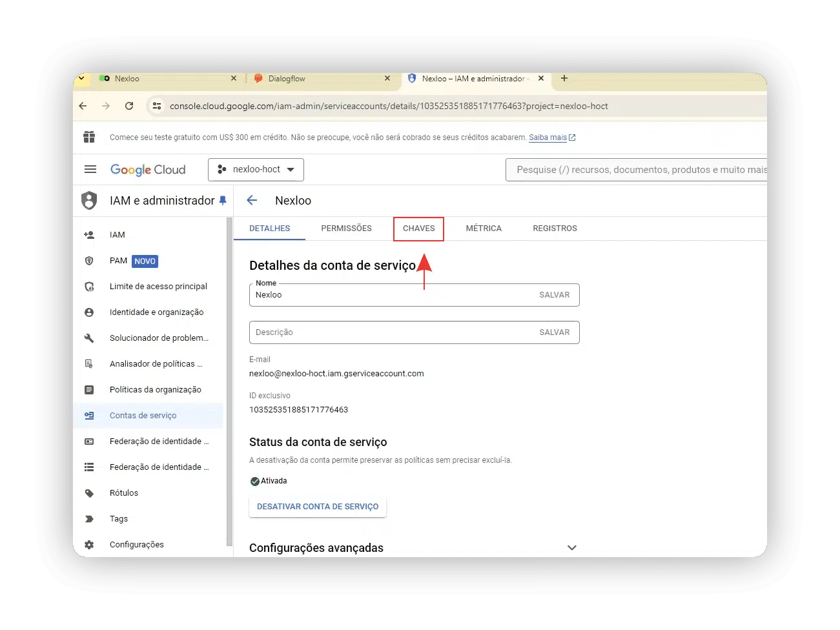The image size is (840, 630).
Task: Open Limite de acesso principal
Action: point(158,287)
